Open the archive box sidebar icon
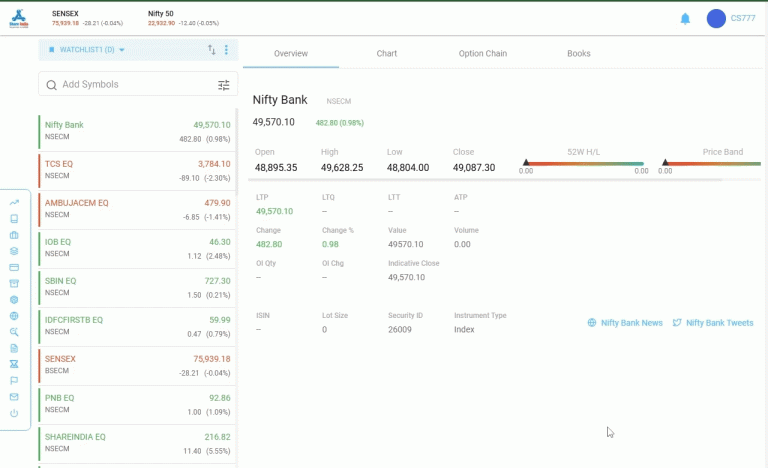Screen dimensions: 768x468 tap(14, 283)
